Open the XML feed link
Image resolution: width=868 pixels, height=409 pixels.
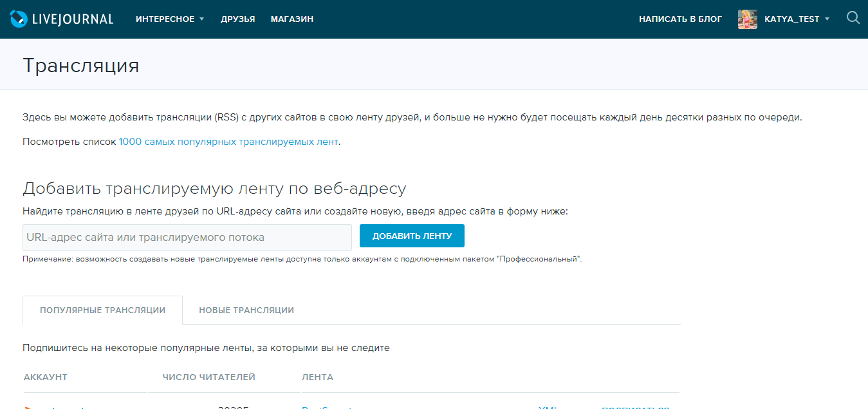[x=546, y=407]
